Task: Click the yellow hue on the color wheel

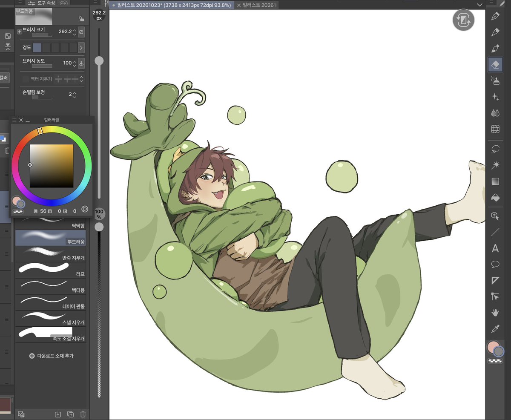Action: coord(40,131)
